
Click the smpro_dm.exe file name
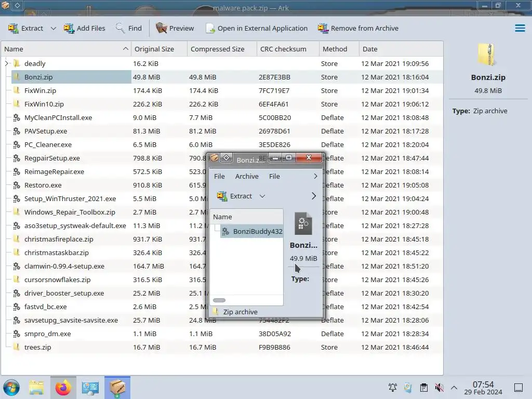click(x=47, y=334)
